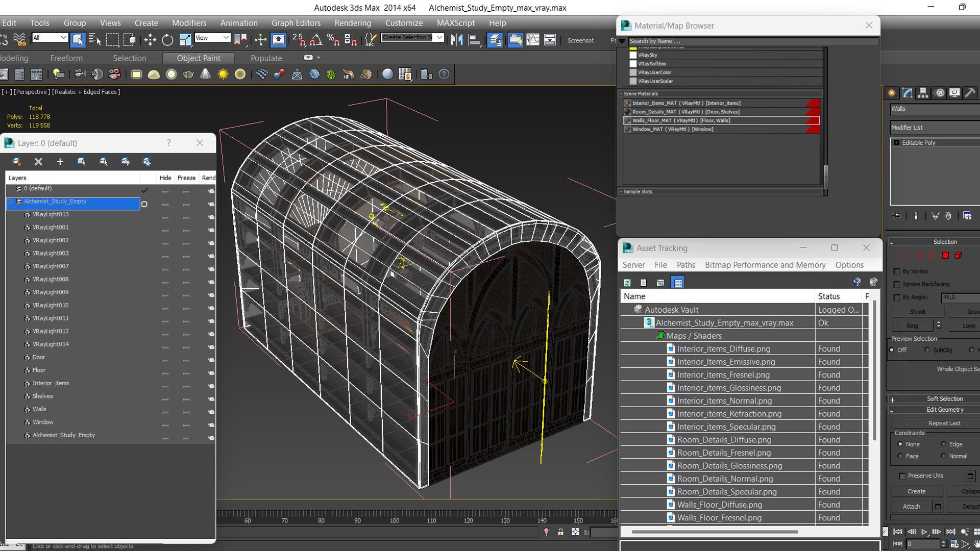Click the teapot render icon

[x=188, y=74]
